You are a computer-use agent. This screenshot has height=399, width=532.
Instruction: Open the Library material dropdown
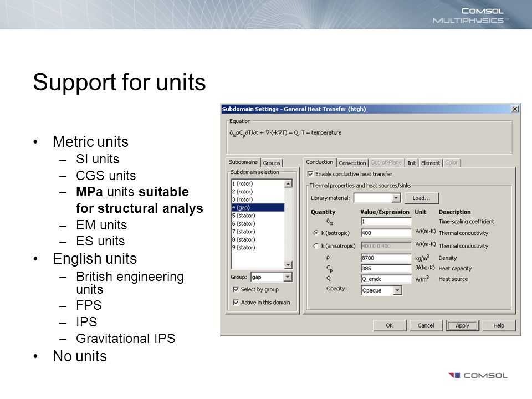pos(396,198)
